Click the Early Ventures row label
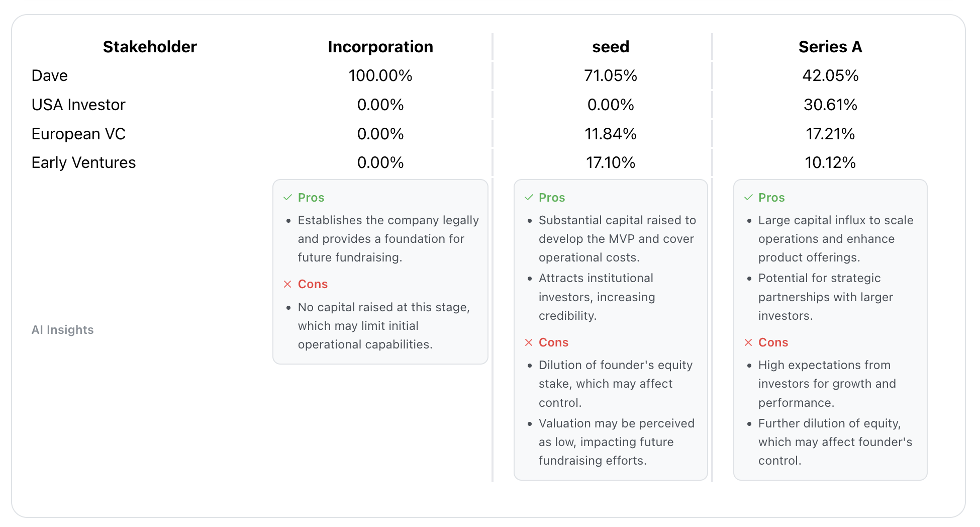Viewport: 980px width, 527px height. click(83, 162)
